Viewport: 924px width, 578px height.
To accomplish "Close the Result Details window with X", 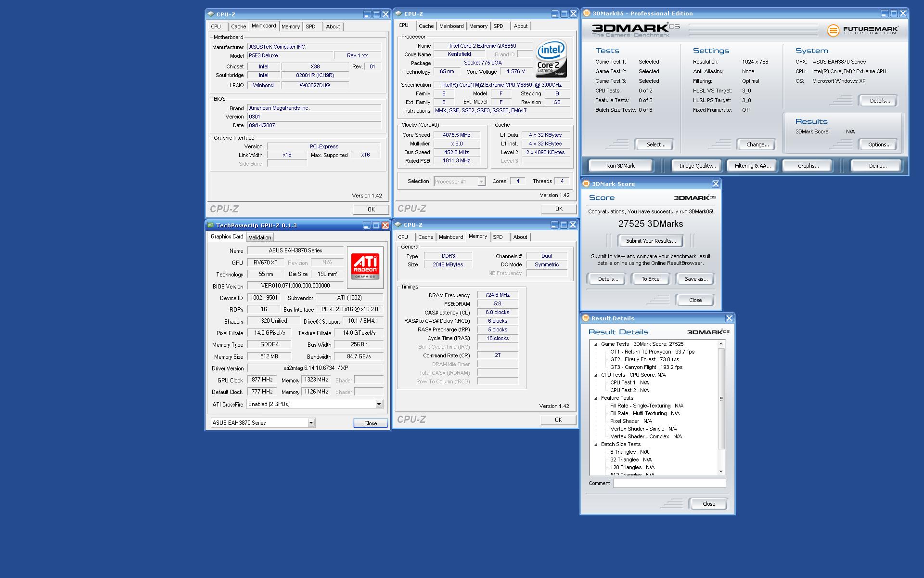I will 729,318.
